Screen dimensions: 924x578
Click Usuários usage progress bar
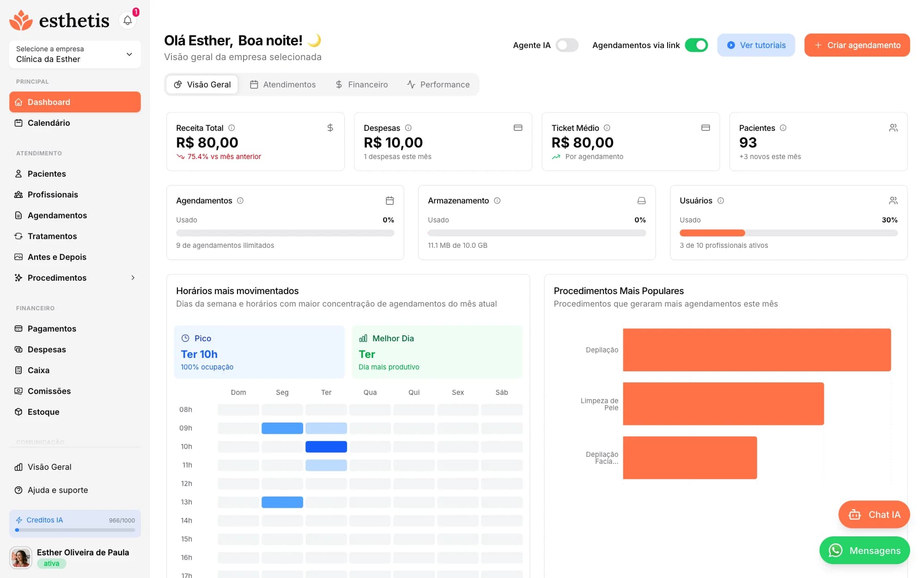coord(788,233)
